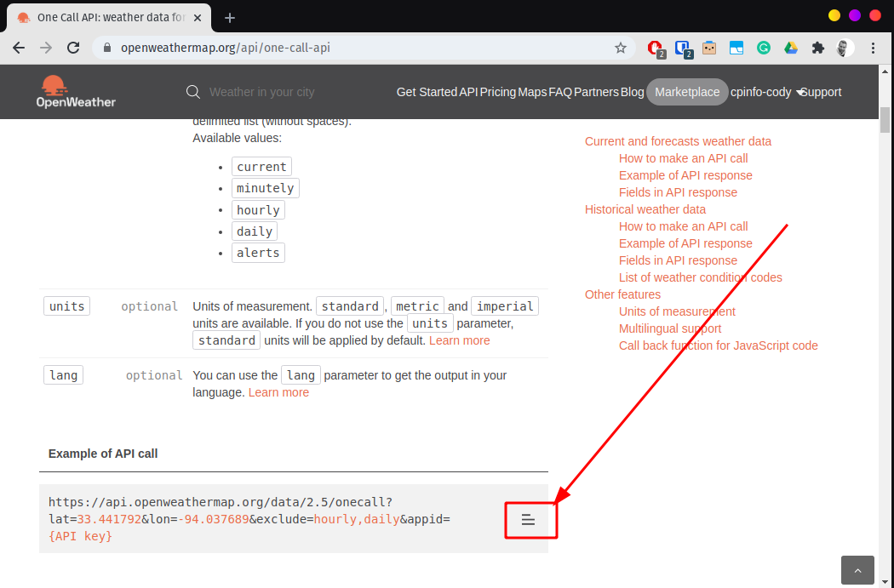
Task: Bookmark this page with the star icon
Action: click(x=621, y=48)
